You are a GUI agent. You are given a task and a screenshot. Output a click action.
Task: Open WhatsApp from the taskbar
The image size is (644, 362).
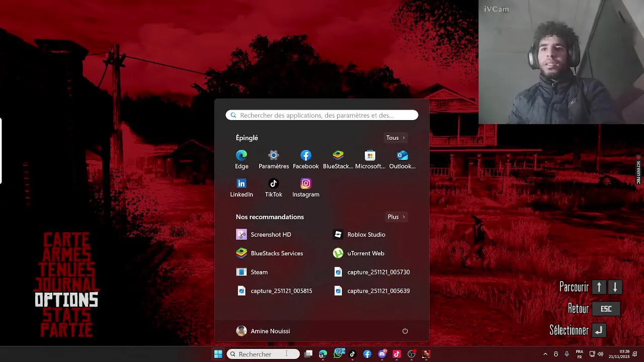(338, 354)
